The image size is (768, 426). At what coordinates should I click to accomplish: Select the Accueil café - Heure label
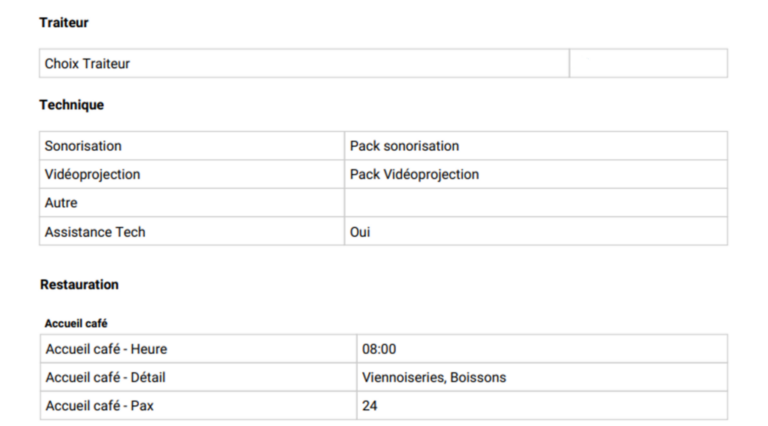(x=106, y=349)
